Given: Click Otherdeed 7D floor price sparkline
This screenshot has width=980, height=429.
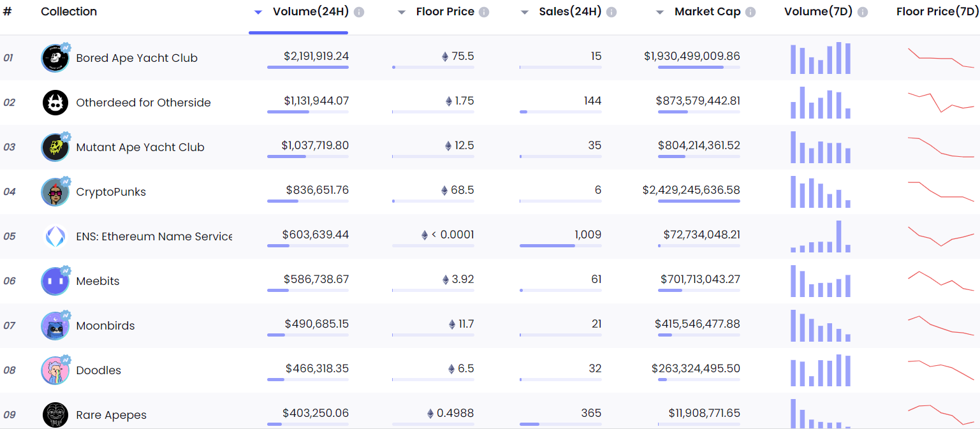Looking at the screenshot, I should pos(941,103).
